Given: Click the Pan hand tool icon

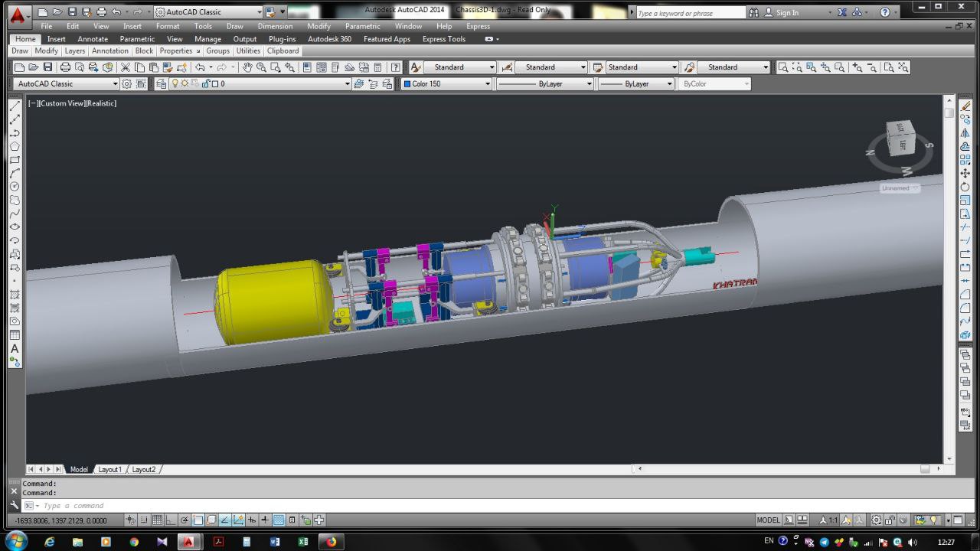Looking at the screenshot, I should click(247, 67).
